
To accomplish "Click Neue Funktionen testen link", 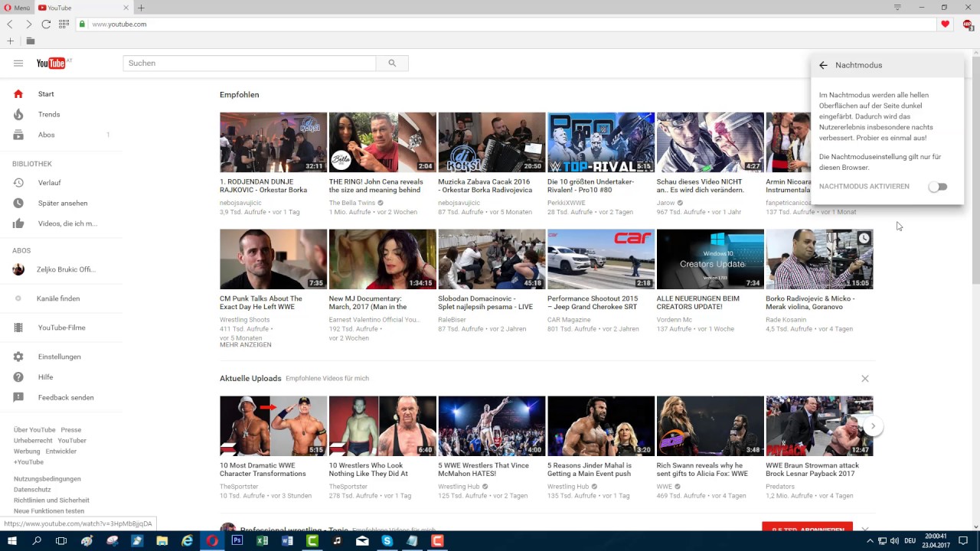I will coord(49,511).
